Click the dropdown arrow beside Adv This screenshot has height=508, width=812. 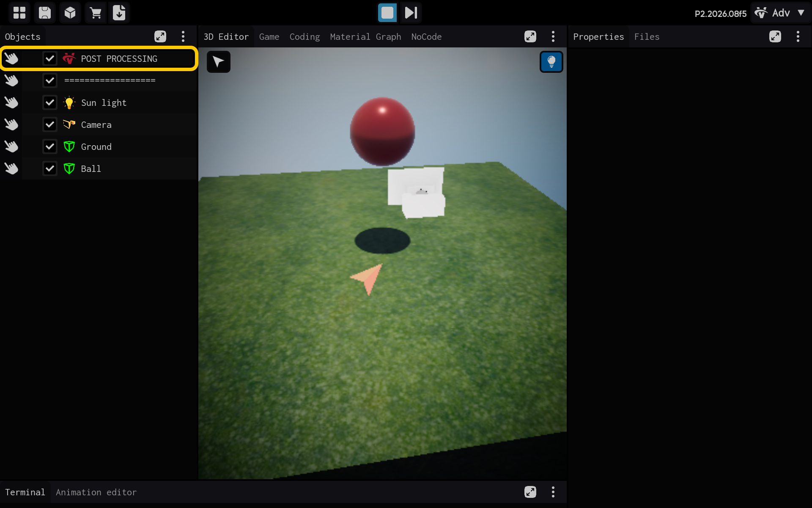[801, 13]
